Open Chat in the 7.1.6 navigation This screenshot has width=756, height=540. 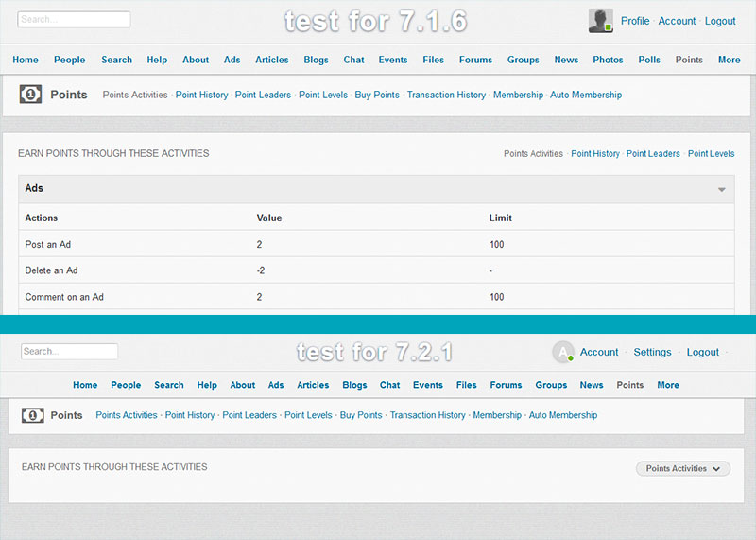pyautogui.click(x=353, y=60)
